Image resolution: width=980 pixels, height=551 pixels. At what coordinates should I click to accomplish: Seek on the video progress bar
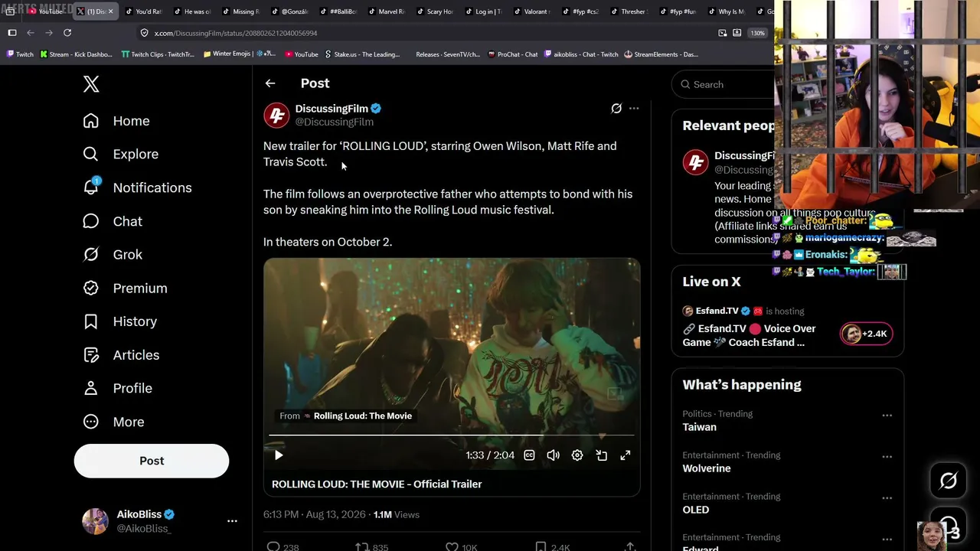(452, 435)
